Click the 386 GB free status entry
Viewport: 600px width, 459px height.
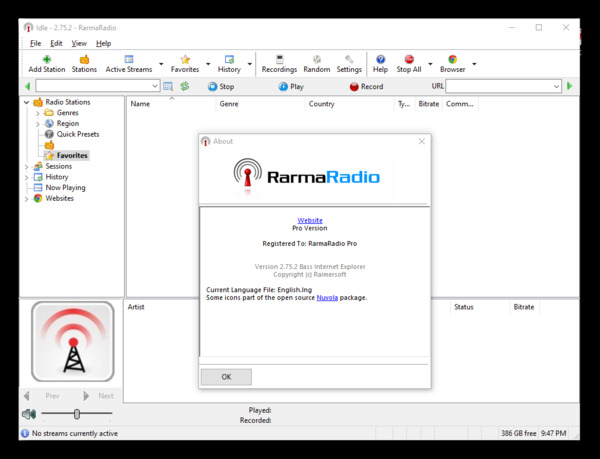pyautogui.click(x=518, y=433)
